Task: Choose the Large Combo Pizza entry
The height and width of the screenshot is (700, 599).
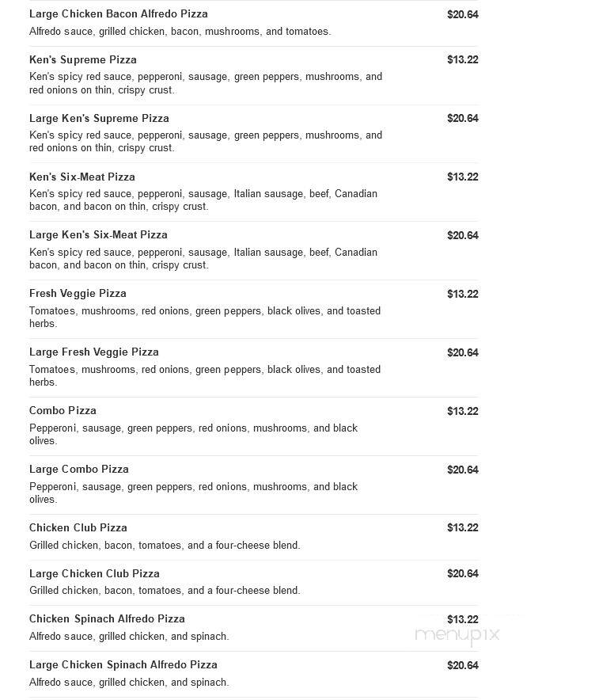Action: click(x=79, y=470)
